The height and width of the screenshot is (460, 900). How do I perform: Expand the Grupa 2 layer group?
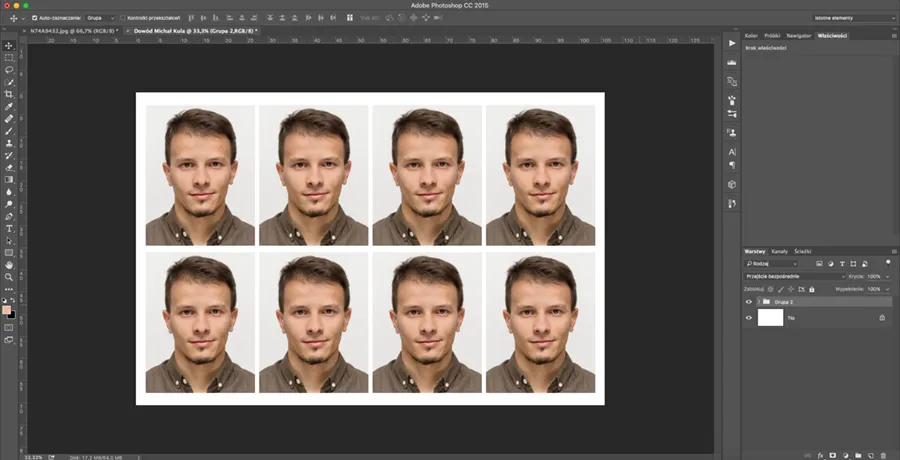pos(759,301)
